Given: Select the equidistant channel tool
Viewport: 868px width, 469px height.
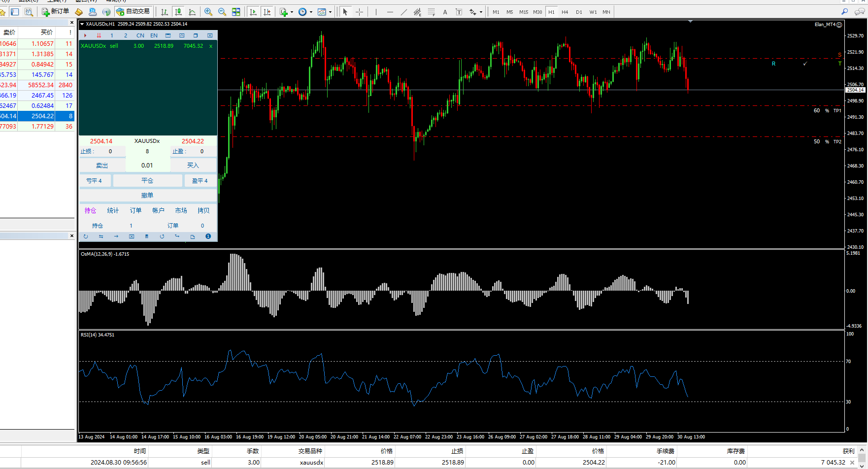Looking at the screenshot, I should [x=418, y=12].
